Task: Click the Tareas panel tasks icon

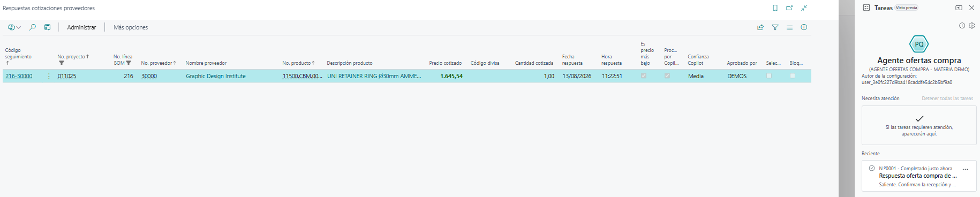Action: click(x=866, y=7)
